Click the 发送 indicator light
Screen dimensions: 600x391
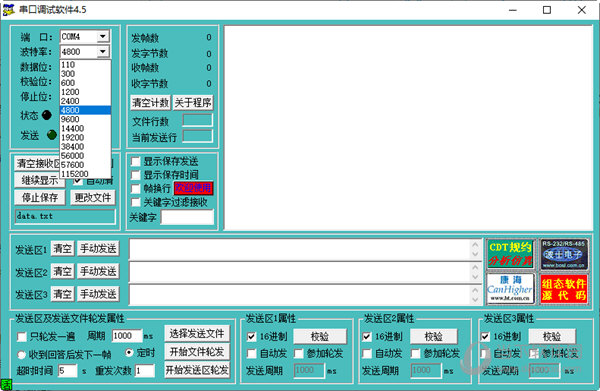[52, 135]
